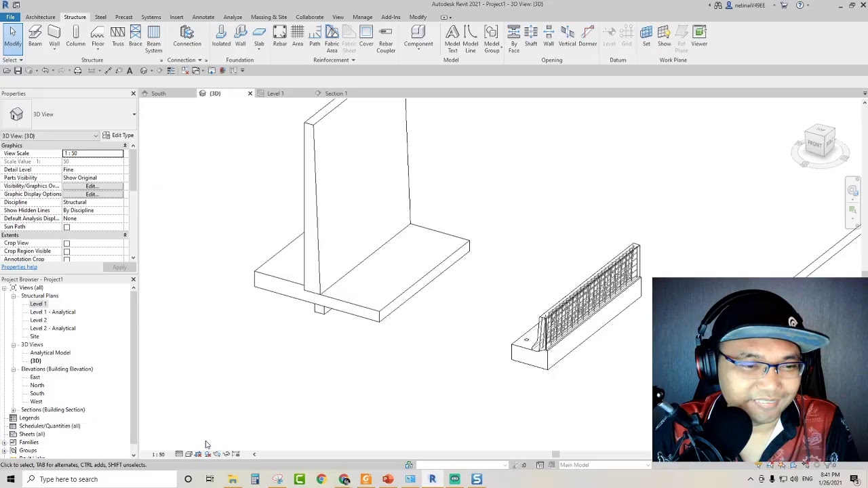
Task: Toggle the Sun Path checkbox
Action: pyautogui.click(x=66, y=227)
